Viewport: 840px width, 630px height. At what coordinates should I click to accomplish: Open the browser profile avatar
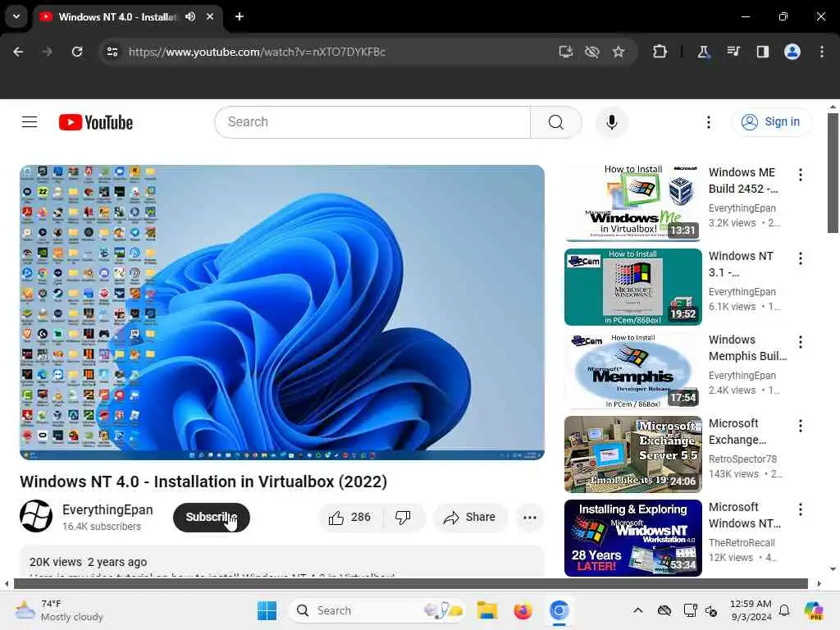click(792, 52)
